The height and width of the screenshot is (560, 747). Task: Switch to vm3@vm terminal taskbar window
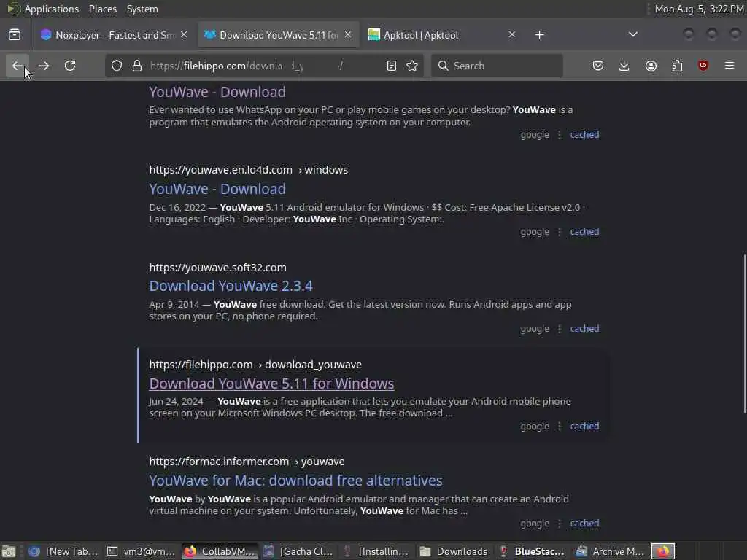[141, 551]
